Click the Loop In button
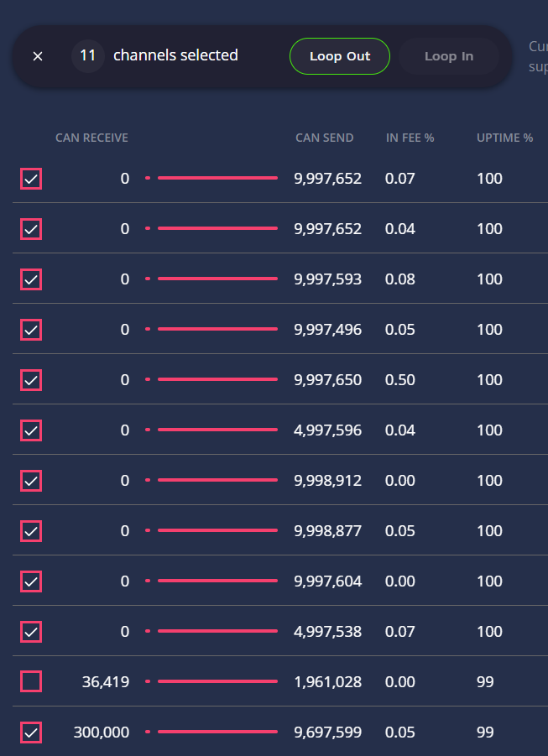Screen dimensions: 548x756 pos(449,56)
